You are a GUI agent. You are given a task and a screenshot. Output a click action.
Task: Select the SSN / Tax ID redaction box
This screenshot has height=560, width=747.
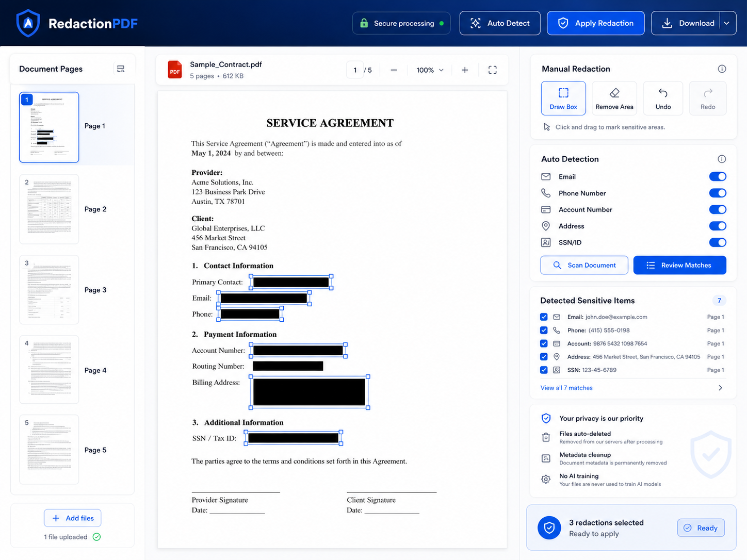[293, 438]
